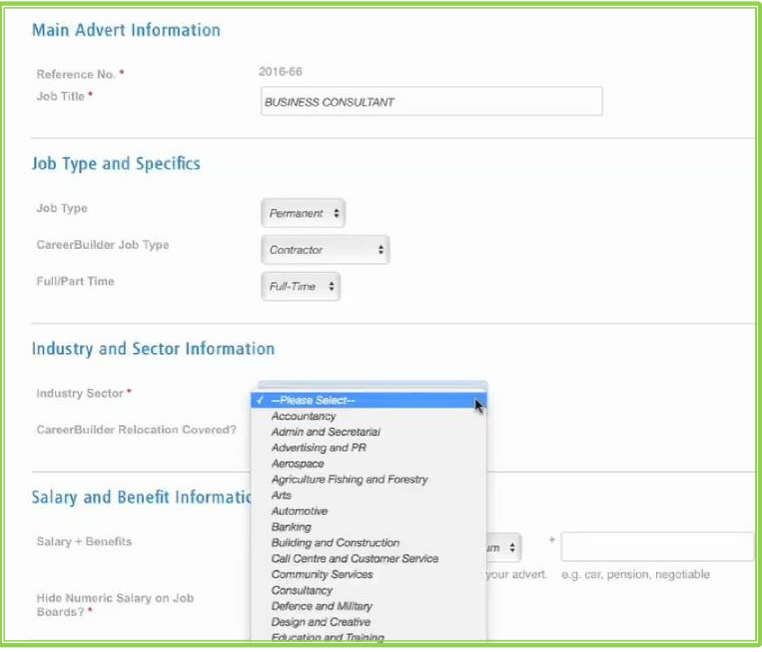Select Advertising and PR option
Screen dimensions: 762x652
click(x=318, y=448)
